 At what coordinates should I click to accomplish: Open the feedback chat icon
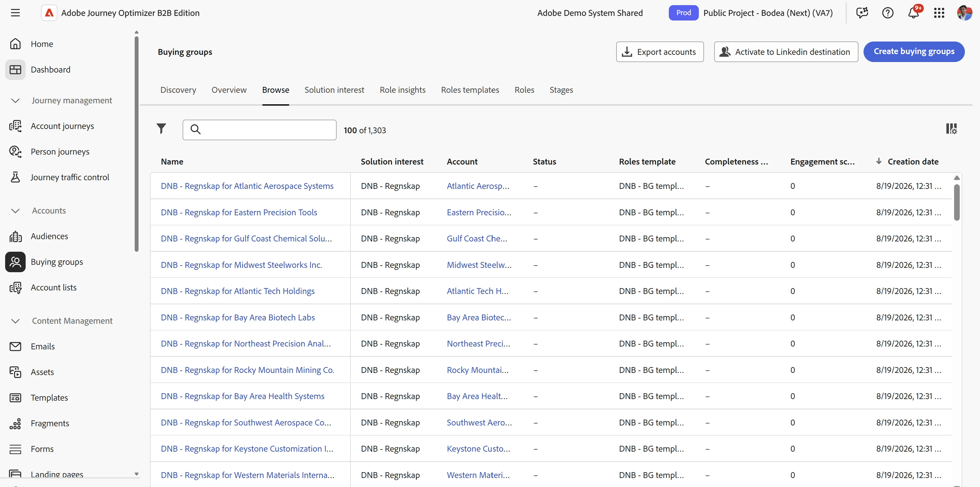tap(862, 13)
